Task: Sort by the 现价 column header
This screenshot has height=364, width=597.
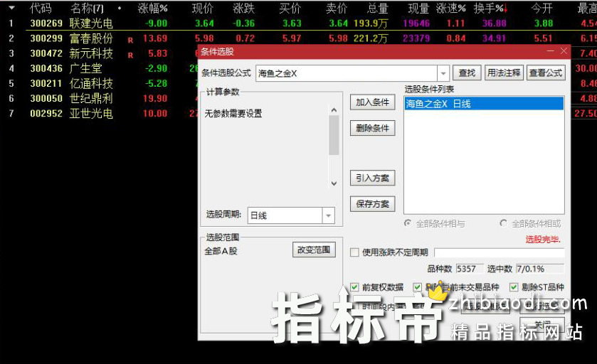Action: pos(203,8)
